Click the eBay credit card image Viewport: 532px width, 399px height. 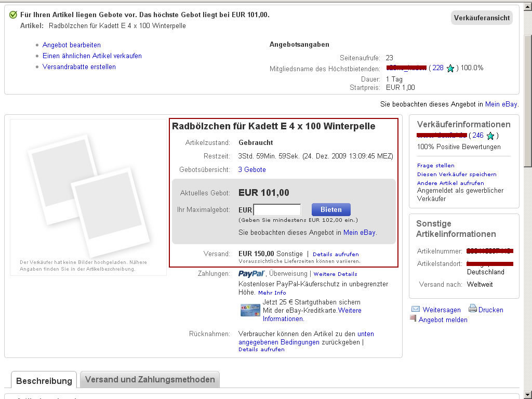click(250, 310)
